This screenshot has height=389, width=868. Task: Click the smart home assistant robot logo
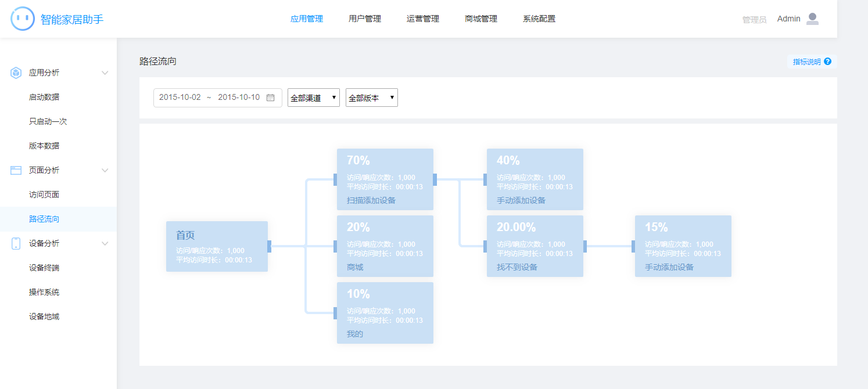pyautogui.click(x=23, y=19)
